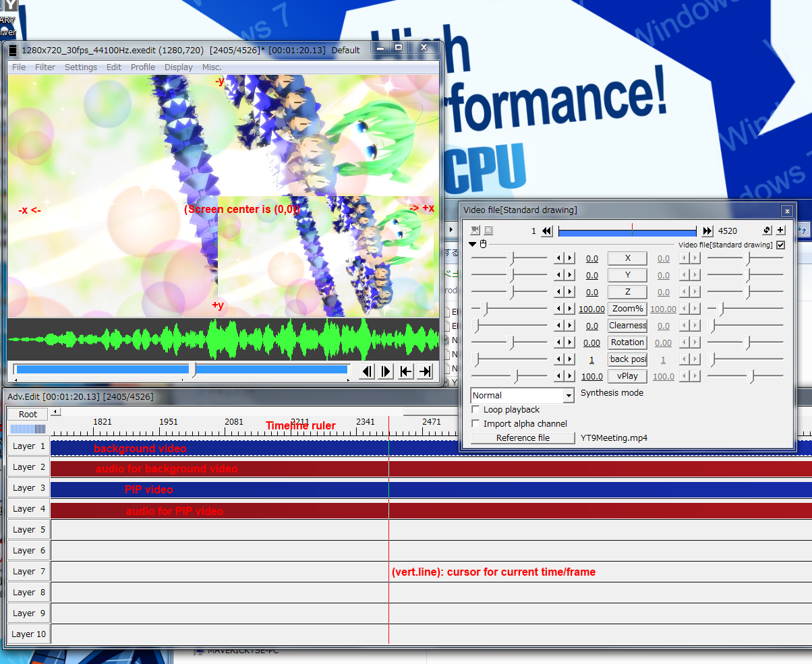The image size is (812, 664).
Task: Jump to last frame in main window
Action: click(x=426, y=371)
